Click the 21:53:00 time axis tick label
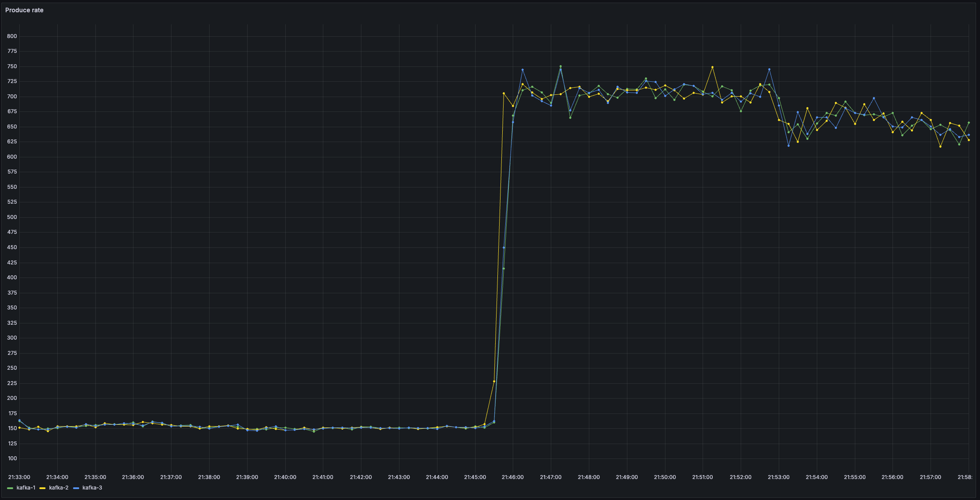This screenshot has height=500, width=980. tap(778, 477)
